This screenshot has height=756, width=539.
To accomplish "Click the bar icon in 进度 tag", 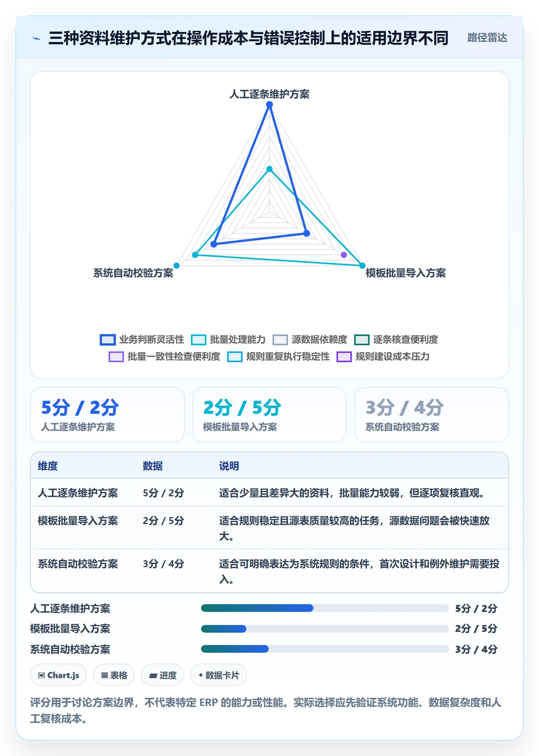I will pyautogui.click(x=153, y=676).
